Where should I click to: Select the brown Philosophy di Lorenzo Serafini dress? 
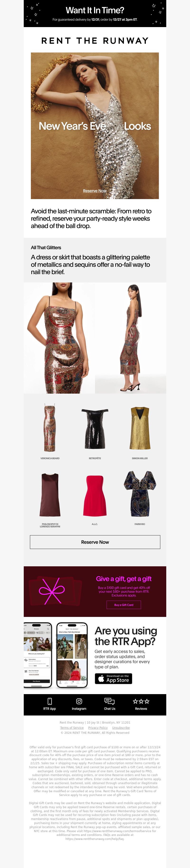coord(50,495)
